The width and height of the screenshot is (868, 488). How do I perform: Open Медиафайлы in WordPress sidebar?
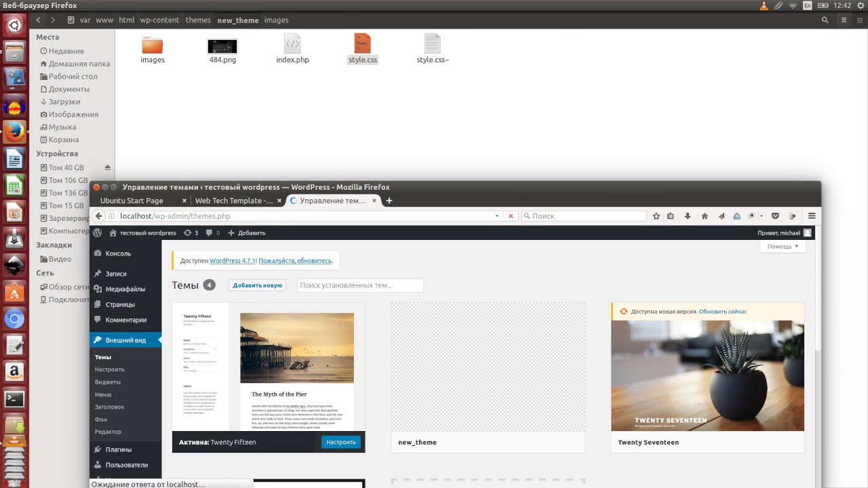click(125, 289)
